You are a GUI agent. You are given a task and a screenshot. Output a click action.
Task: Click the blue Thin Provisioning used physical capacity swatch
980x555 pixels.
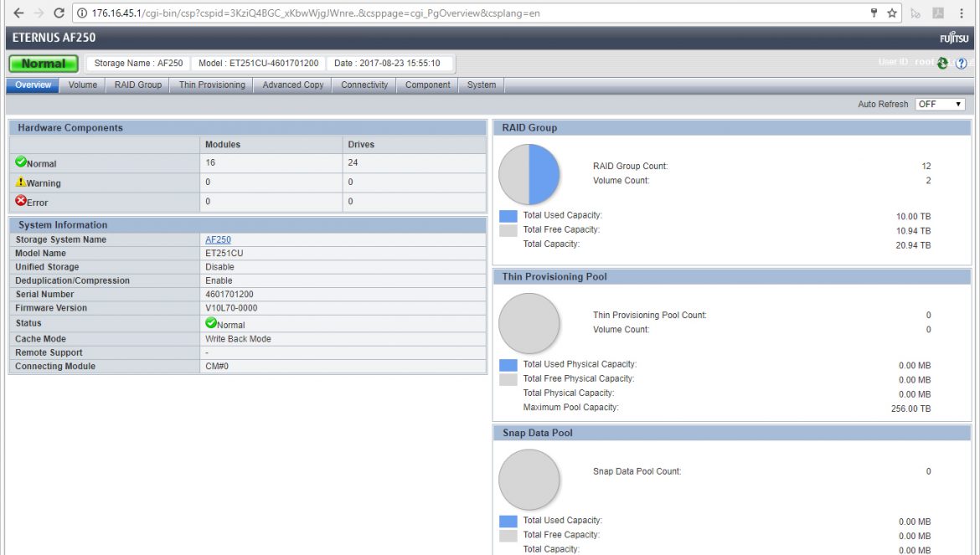(x=508, y=365)
